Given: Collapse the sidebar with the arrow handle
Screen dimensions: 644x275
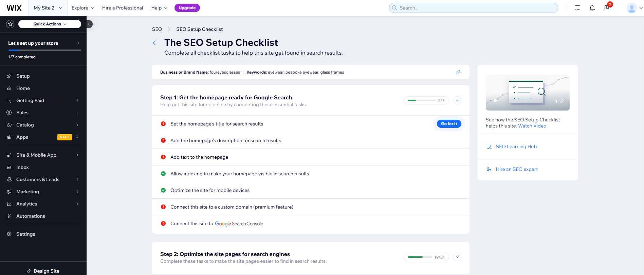Looking at the screenshot, I should tap(89, 24).
